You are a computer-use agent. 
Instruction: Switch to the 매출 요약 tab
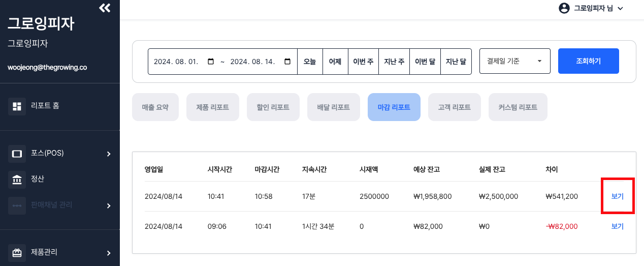coord(155,107)
